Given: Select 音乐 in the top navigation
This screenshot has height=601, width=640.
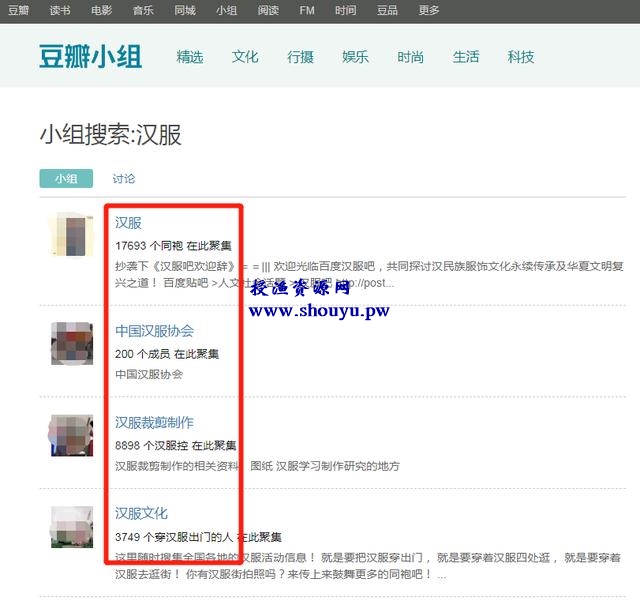Looking at the screenshot, I should point(143,10).
